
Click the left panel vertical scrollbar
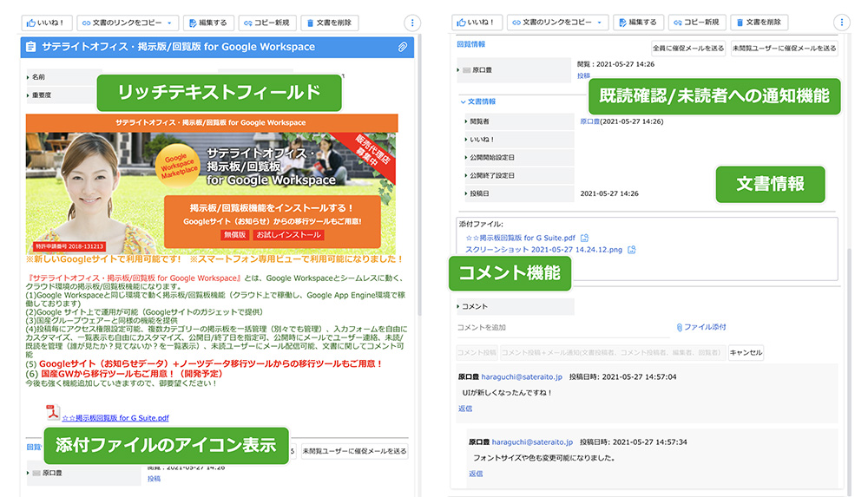click(x=419, y=177)
